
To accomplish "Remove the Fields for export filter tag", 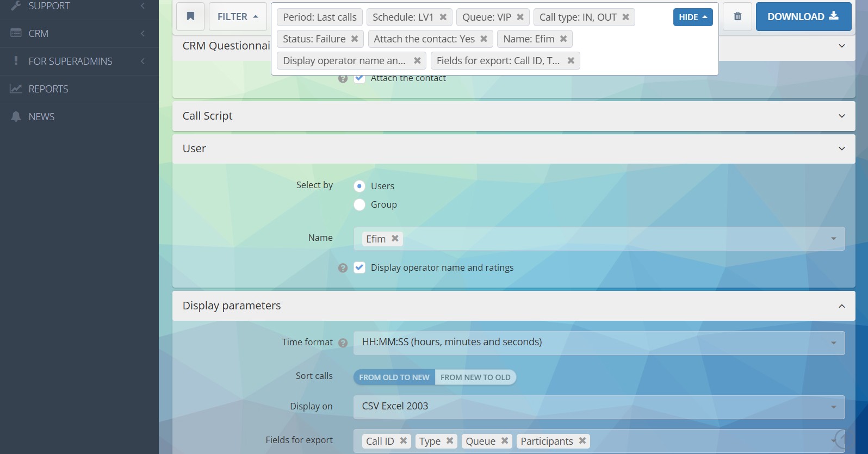I will point(571,60).
